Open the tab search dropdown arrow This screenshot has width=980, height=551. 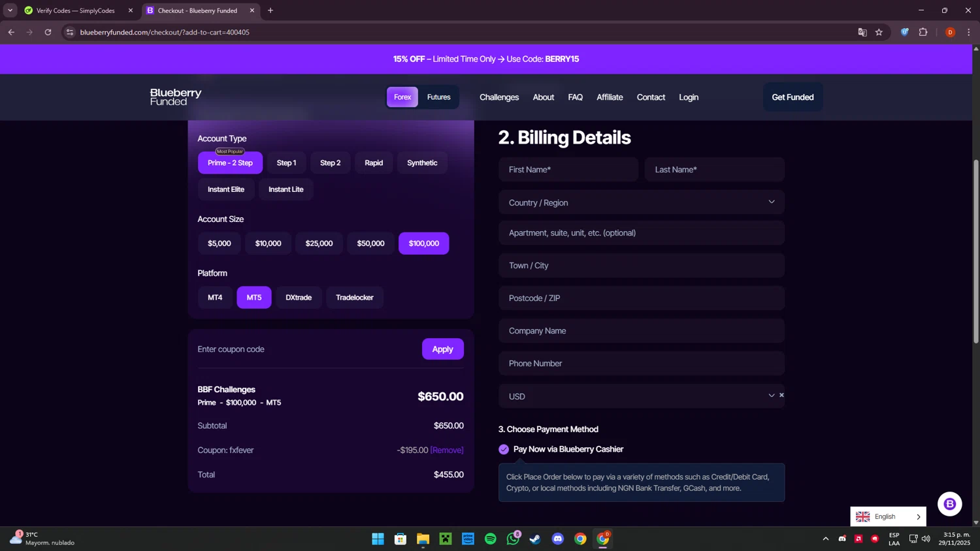10,10
